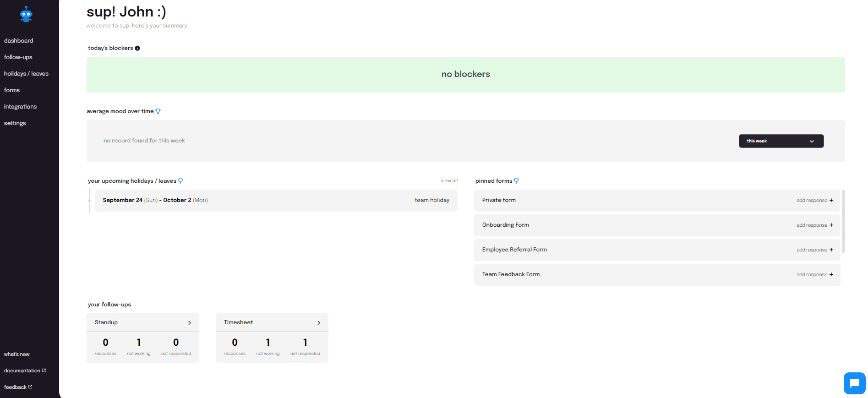Click the 'Timesheet' follow-up title
Viewport: 868px width, 398px height.
point(238,322)
